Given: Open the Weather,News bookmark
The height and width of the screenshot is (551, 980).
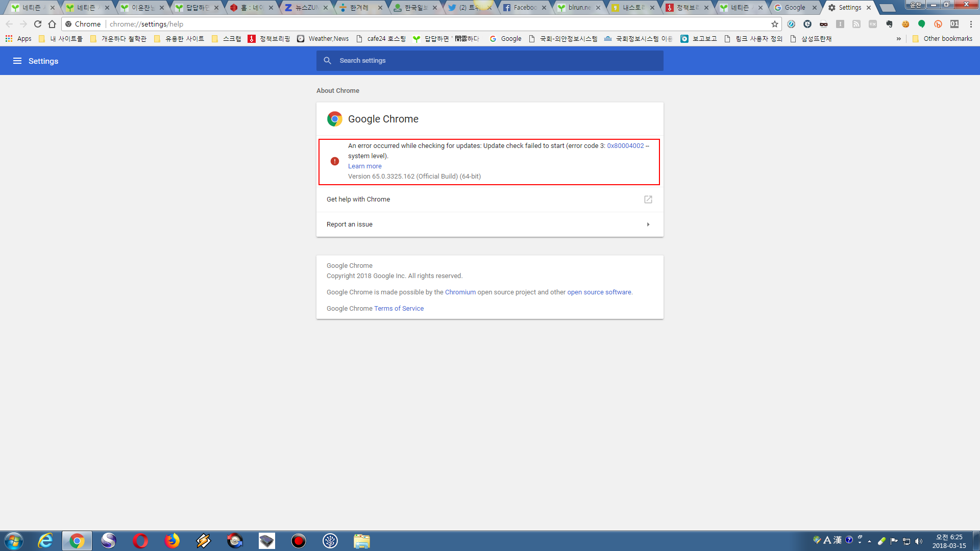Looking at the screenshot, I should pyautogui.click(x=323, y=39).
